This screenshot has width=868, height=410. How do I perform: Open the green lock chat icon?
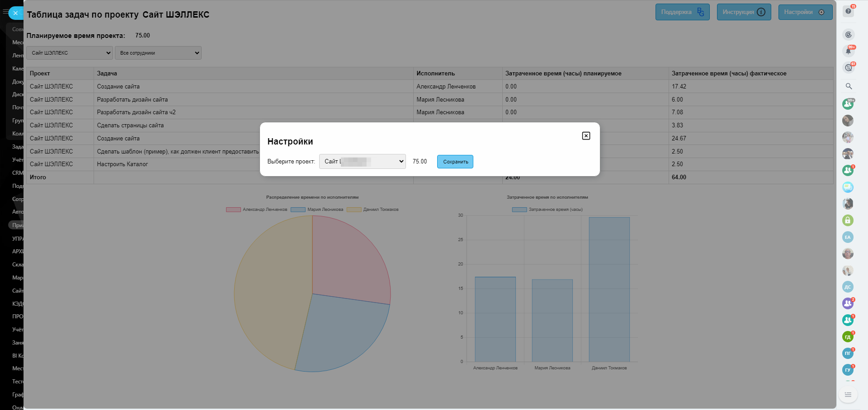pyautogui.click(x=848, y=220)
